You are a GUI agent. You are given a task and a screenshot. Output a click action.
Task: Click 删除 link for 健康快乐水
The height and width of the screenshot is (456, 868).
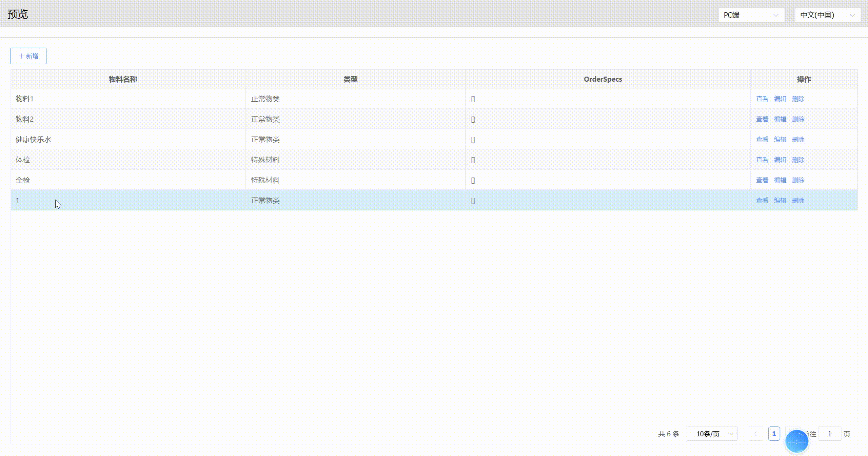pos(798,139)
